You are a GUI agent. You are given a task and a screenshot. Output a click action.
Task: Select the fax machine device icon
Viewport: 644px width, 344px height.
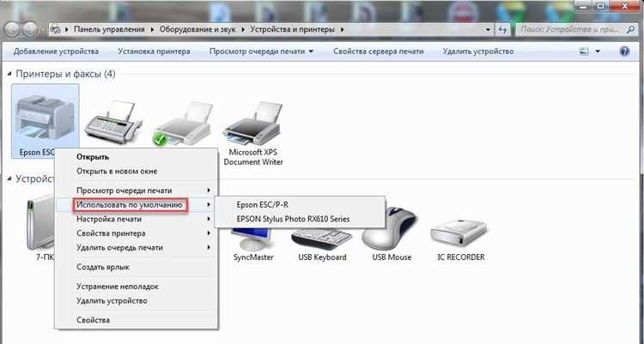pos(113,122)
